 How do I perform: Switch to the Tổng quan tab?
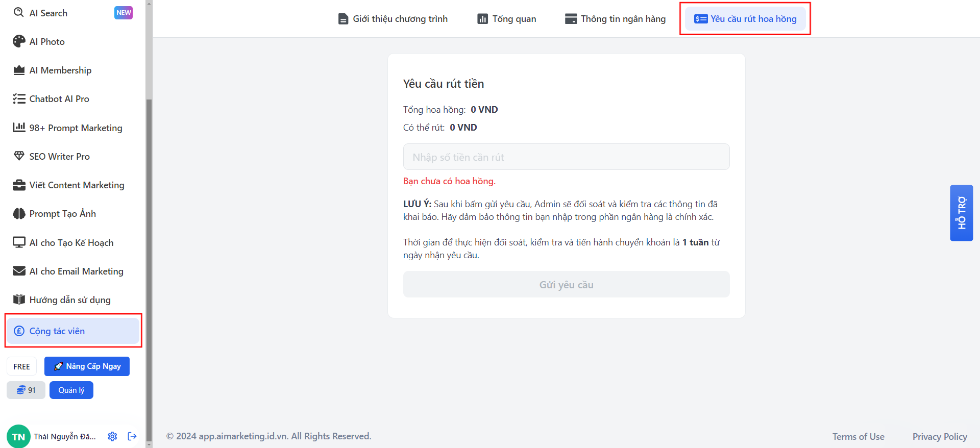(507, 19)
